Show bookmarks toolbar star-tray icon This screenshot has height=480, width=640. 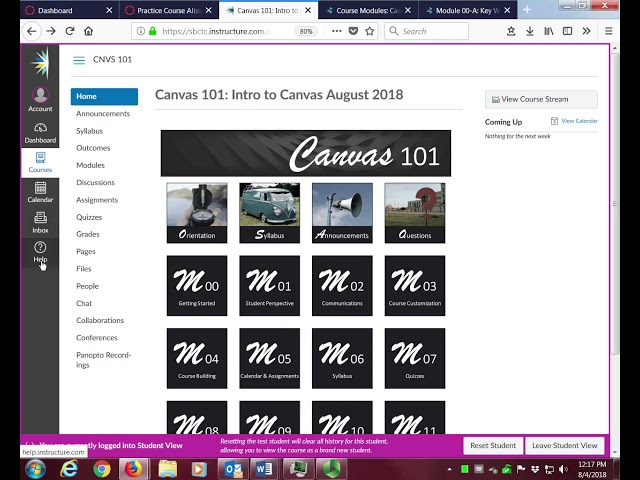point(511,31)
